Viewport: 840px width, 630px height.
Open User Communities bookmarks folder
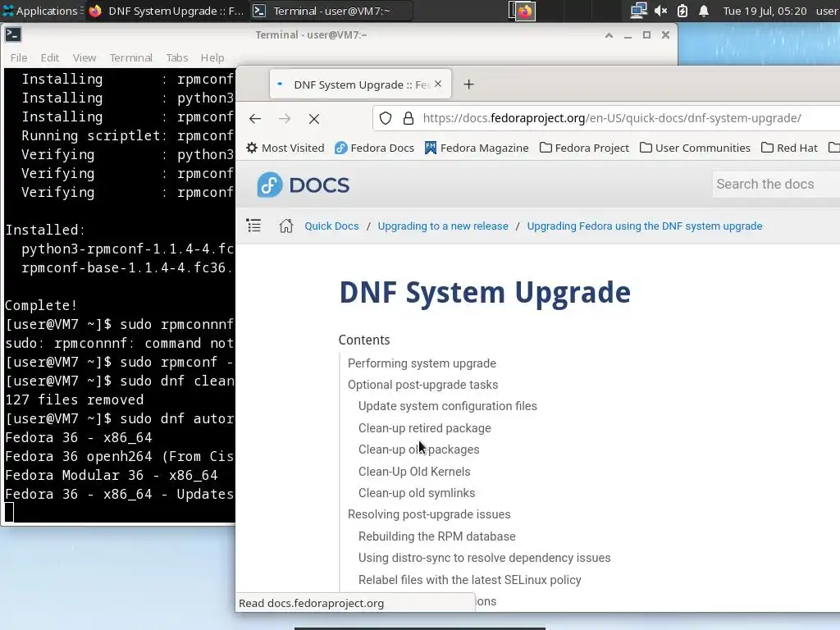(695, 148)
